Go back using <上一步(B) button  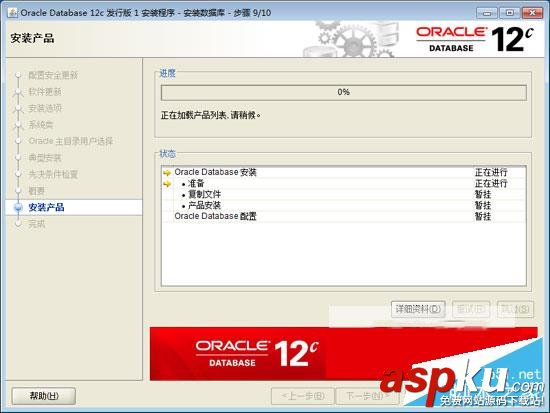[303, 396]
